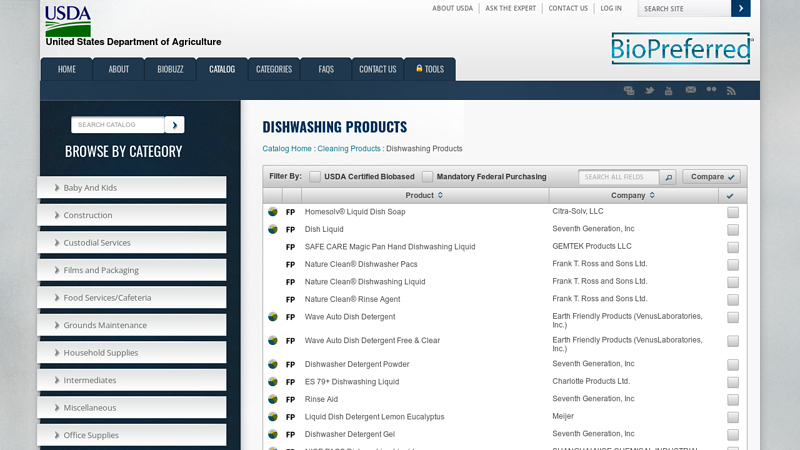Viewport: 800px width, 450px height.
Task: Click FP badge beside SAFE CARE Magic Pan
Action: point(290,247)
